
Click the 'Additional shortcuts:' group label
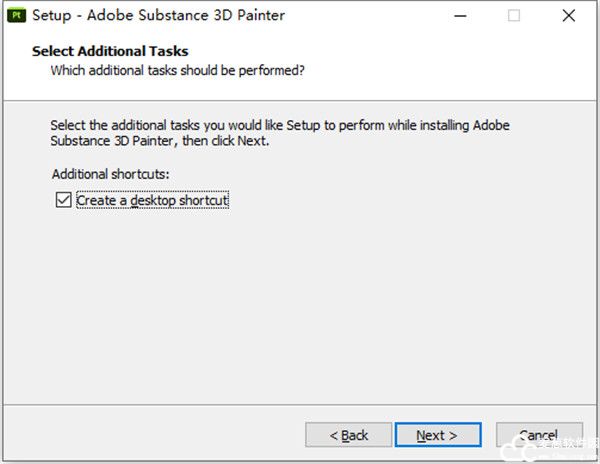click(x=110, y=174)
